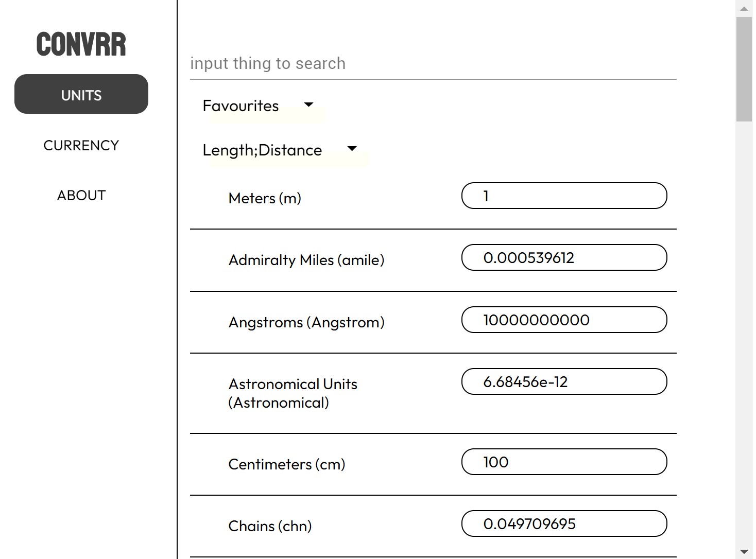Select the Admiralty Miles value field
This screenshot has width=756, height=559.
(x=564, y=257)
